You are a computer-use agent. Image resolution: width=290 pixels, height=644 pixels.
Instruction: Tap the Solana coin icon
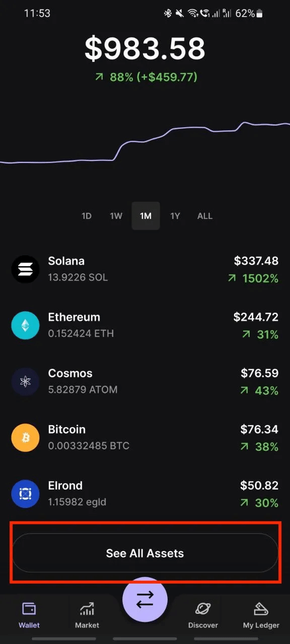(x=25, y=269)
